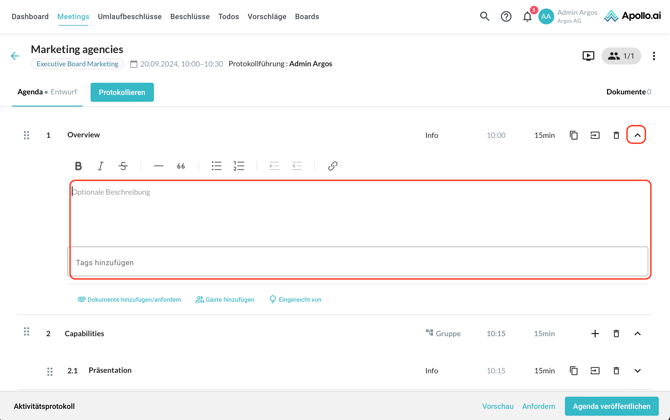Open the Dokumente tab

point(627,92)
